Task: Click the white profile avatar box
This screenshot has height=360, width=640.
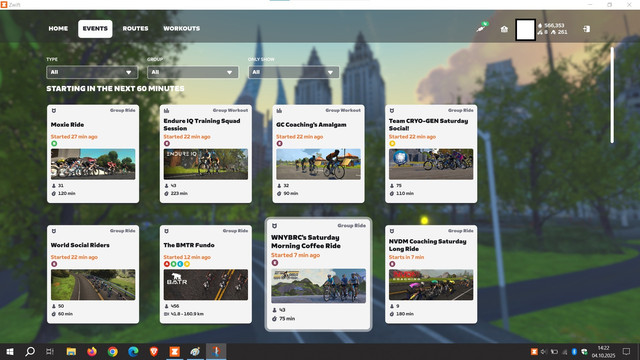Action: tap(525, 29)
